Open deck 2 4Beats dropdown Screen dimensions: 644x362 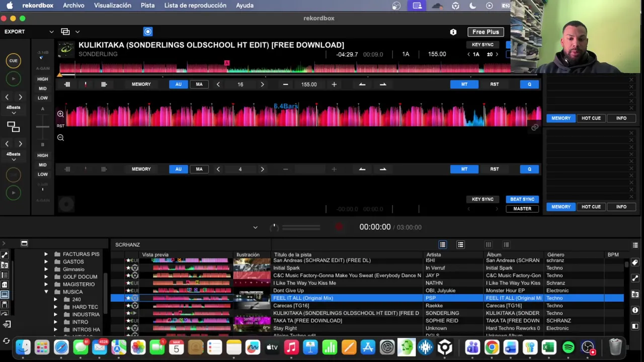coord(14,156)
